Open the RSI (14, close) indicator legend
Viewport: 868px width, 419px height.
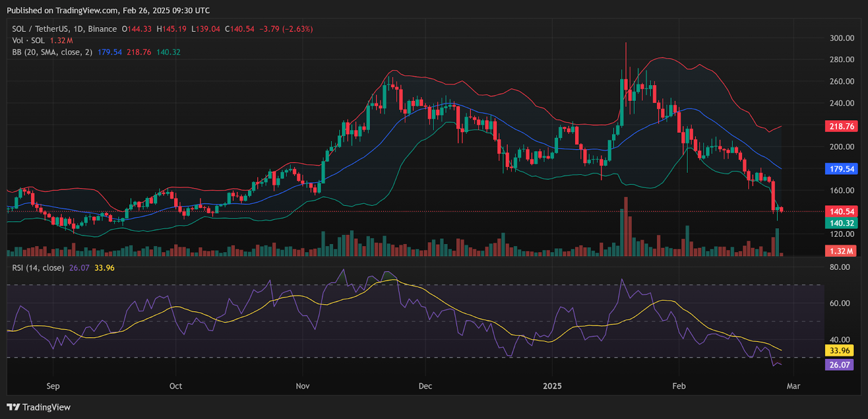pyautogui.click(x=38, y=268)
